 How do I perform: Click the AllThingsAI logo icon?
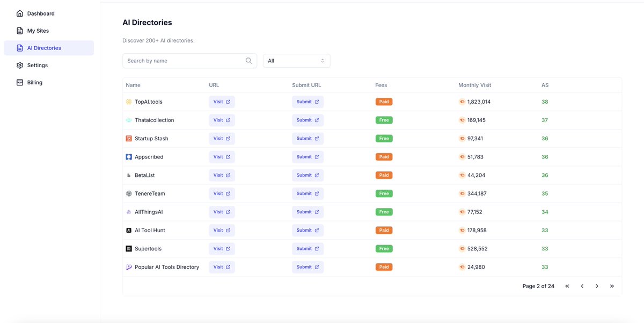[x=129, y=212]
